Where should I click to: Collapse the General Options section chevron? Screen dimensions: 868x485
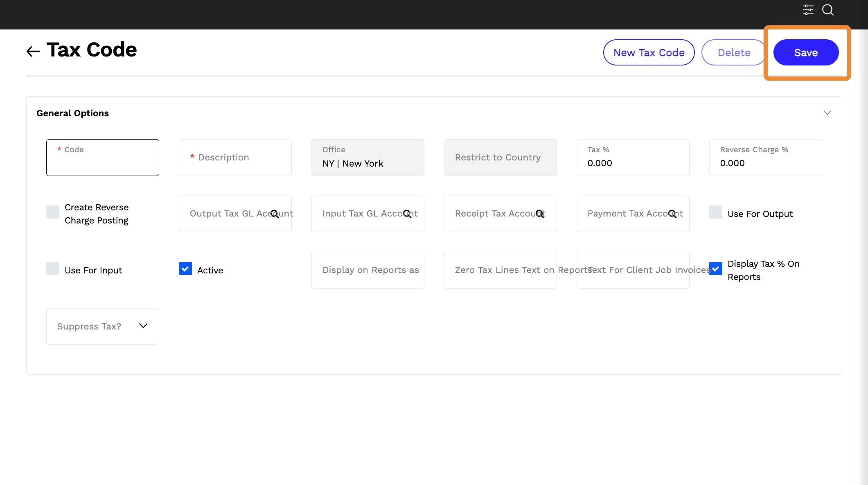tap(827, 113)
